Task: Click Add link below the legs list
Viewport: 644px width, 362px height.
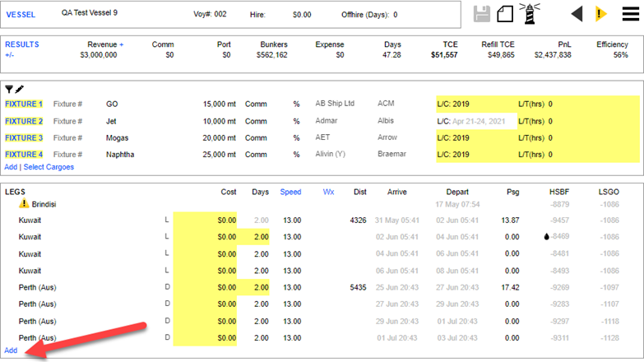Action: tap(10, 350)
